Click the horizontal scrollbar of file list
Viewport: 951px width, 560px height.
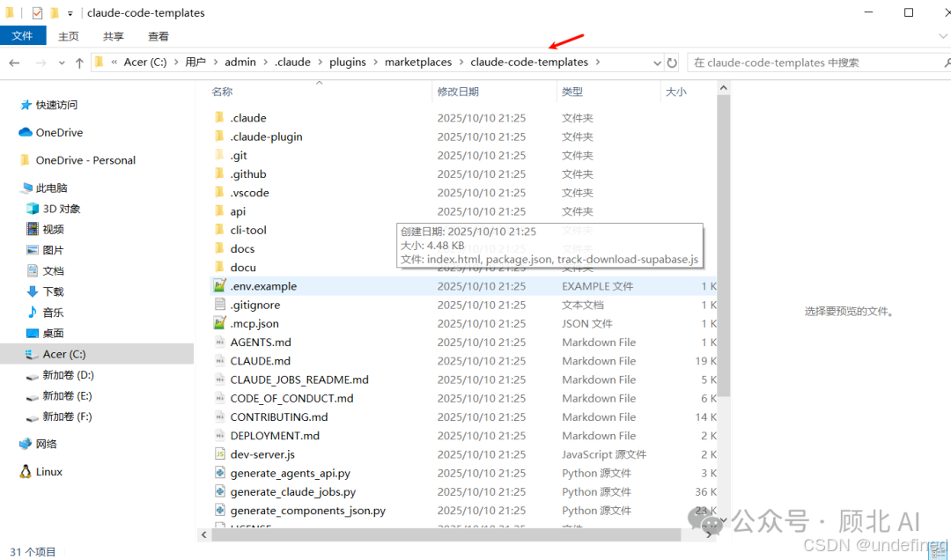446,534
